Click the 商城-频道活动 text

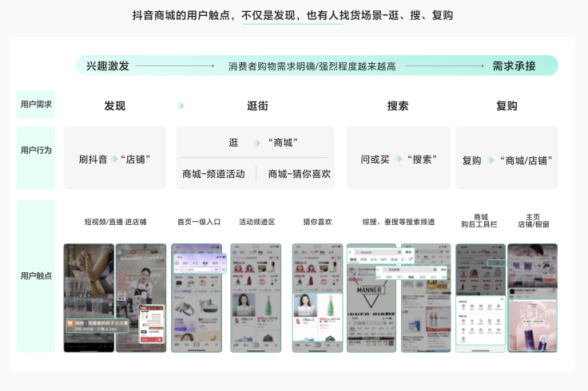(213, 174)
